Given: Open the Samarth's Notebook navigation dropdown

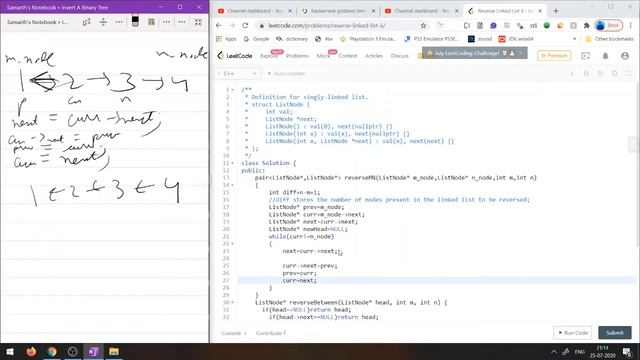Looking at the screenshot, I should tap(37, 22).
